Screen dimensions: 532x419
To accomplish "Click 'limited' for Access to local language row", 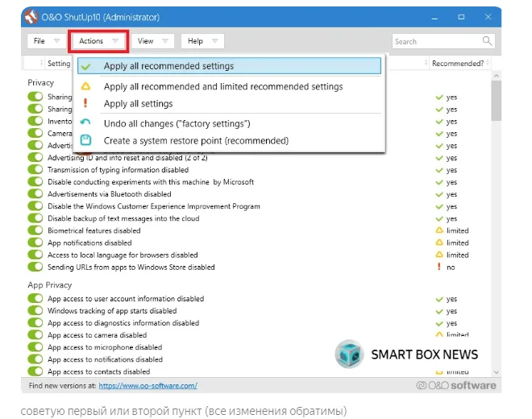I will pos(457,255).
